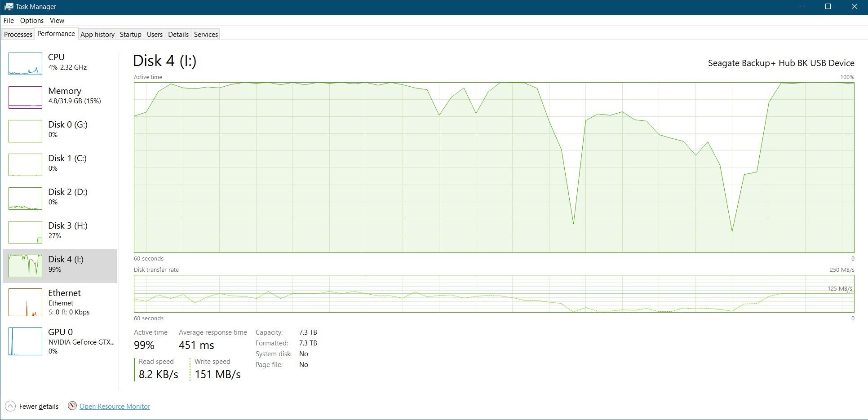
Task: Click the NVIDIA GeForce GTX label
Action: (x=81, y=342)
